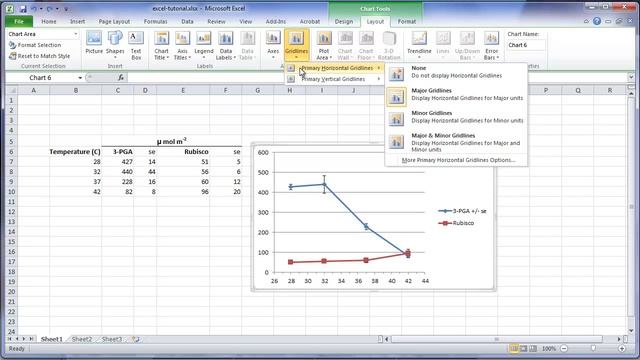Switch to the Data tab

(187, 21)
